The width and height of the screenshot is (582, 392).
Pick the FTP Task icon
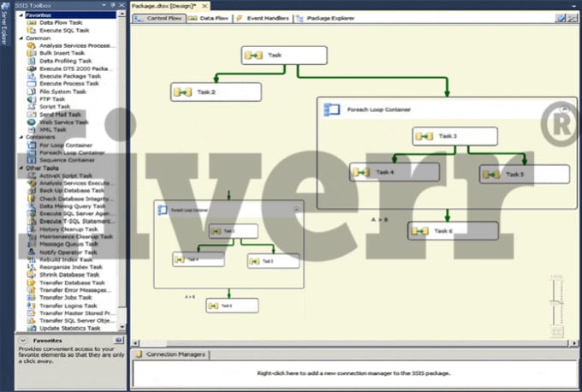pos(32,99)
